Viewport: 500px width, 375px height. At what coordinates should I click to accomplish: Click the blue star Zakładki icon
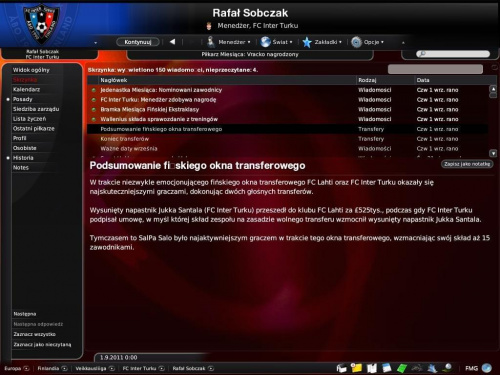307,42
